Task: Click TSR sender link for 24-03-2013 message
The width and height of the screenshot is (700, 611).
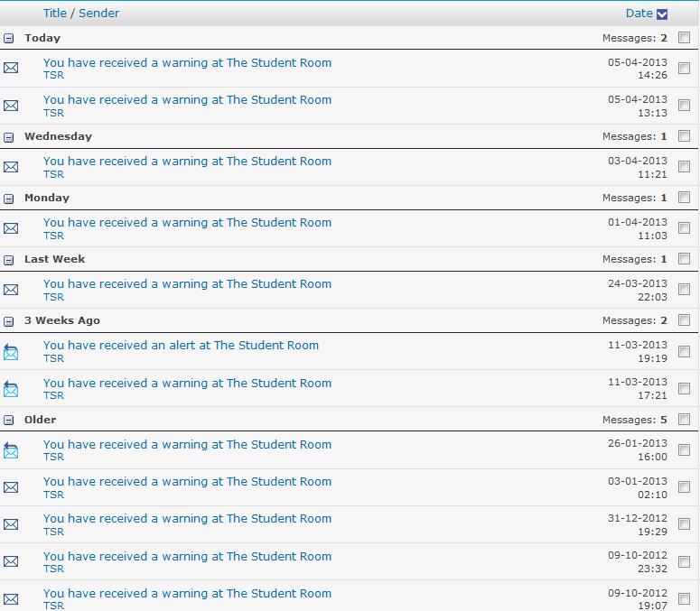Action: coord(53,297)
